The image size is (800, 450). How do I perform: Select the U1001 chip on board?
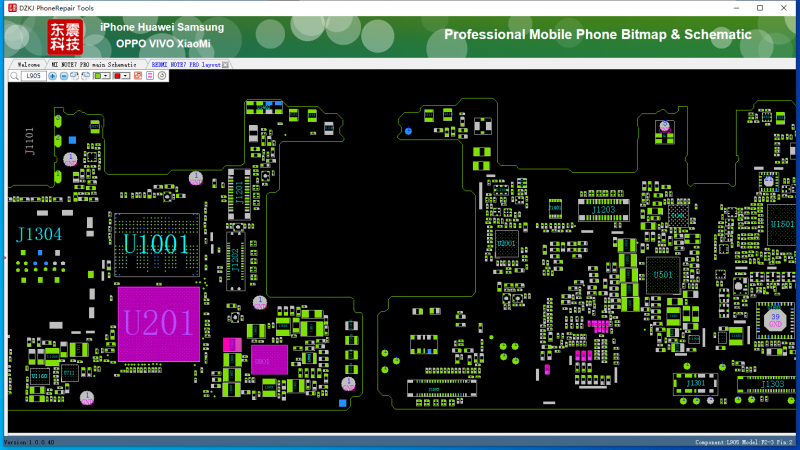(156, 243)
